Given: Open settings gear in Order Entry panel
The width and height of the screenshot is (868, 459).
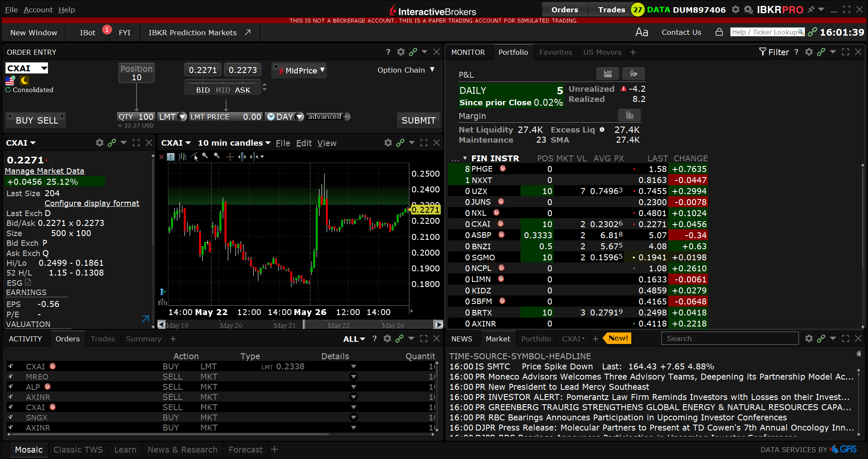Looking at the screenshot, I should (x=400, y=52).
